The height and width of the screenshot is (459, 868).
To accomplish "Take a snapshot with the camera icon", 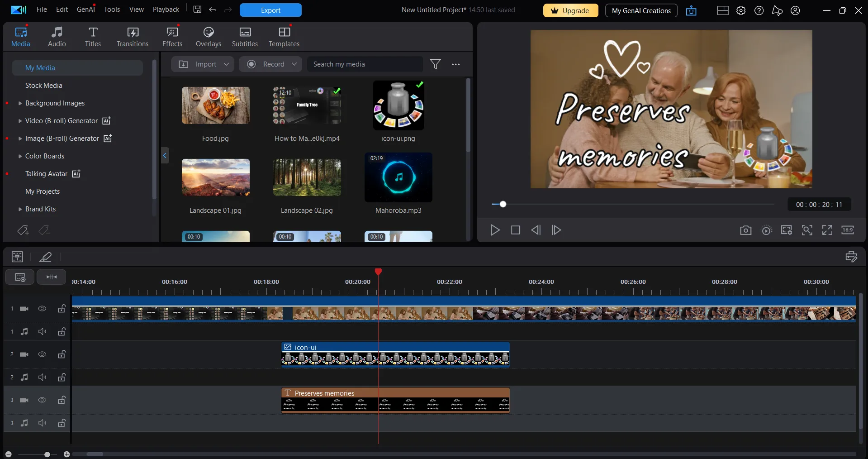I will [745, 230].
